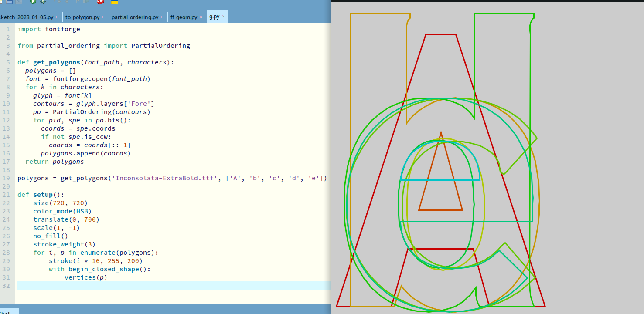Close the g.py editor tab
The width and height of the screenshot is (644, 314).
(223, 17)
